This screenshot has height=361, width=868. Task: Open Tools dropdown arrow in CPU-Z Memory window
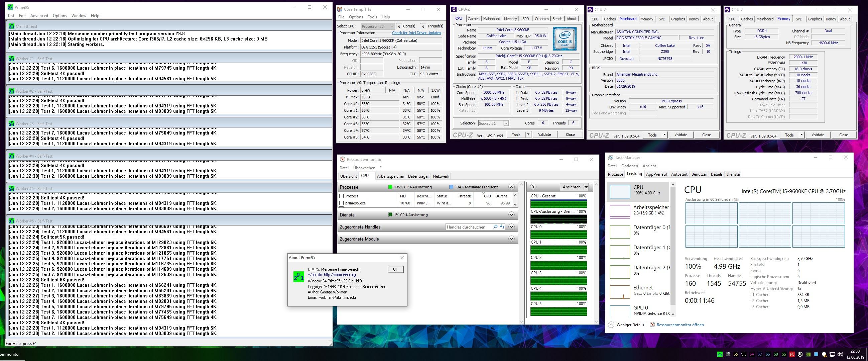click(x=801, y=135)
